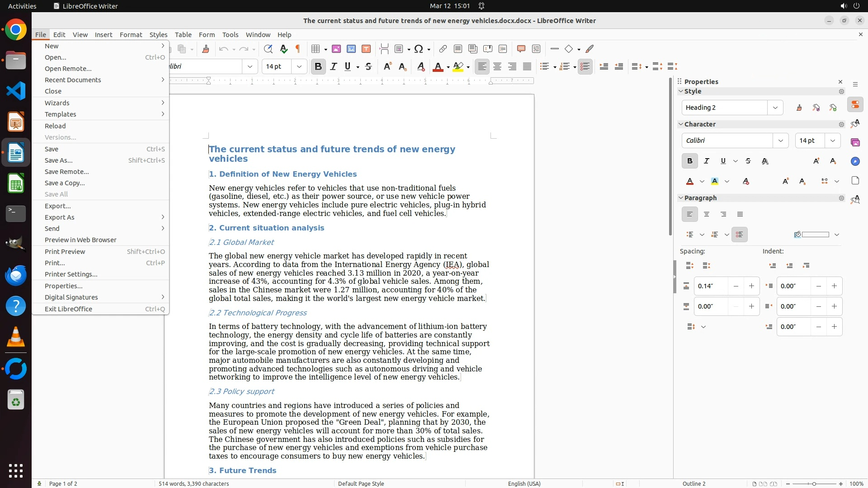Click the Insert Special Character omega icon
868x488 pixels.
click(419, 49)
